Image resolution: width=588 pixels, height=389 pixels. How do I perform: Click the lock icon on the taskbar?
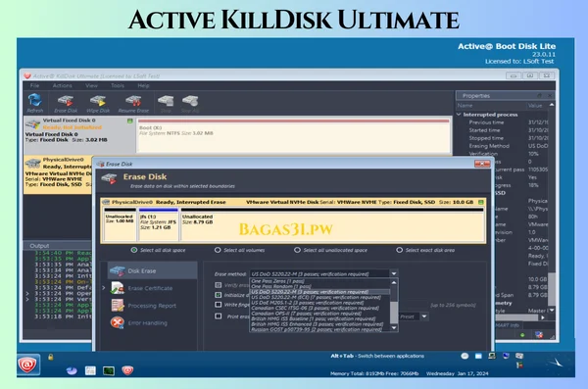[50, 357]
